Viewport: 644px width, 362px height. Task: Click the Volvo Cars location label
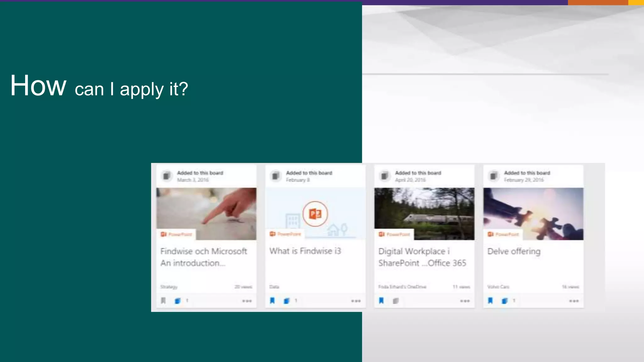pyautogui.click(x=498, y=287)
